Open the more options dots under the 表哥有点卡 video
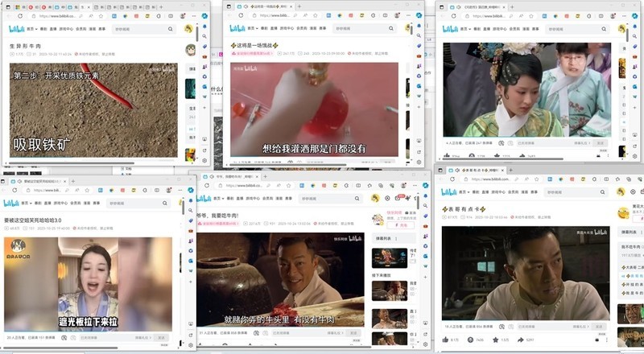This screenshot has width=644, height=354. tap(607, 340)
